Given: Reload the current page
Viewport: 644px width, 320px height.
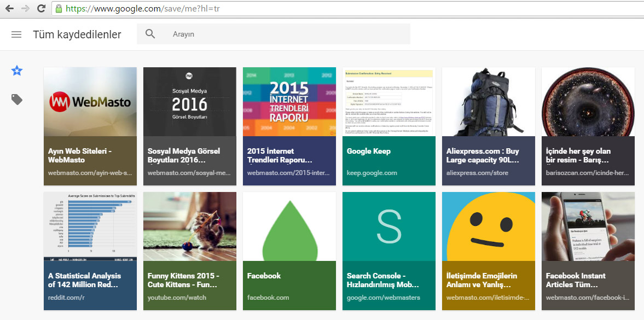Looking at the screenshot, I should 41,8.
